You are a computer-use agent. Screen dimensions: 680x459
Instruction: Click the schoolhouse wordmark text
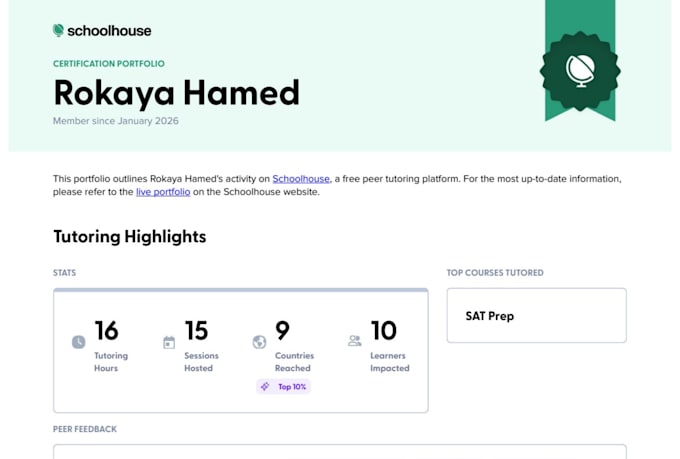click(x=109, y=31)
